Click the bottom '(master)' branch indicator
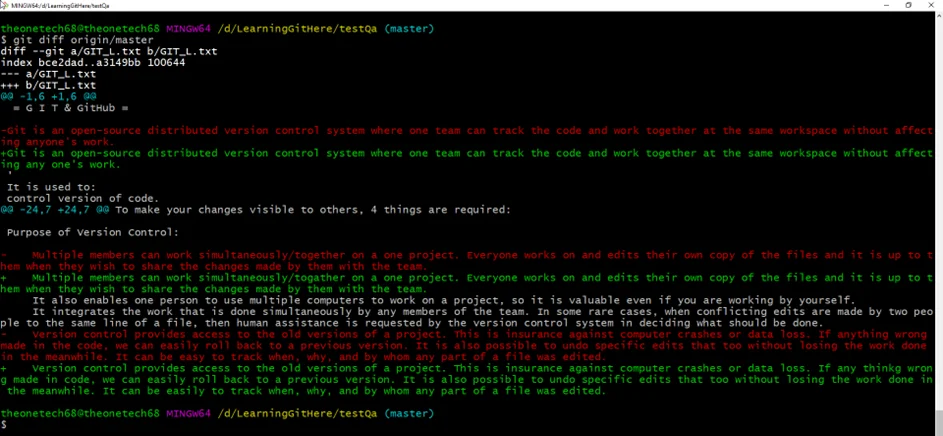The height and width of the screenshot is (436, 943). coord(408,414)
